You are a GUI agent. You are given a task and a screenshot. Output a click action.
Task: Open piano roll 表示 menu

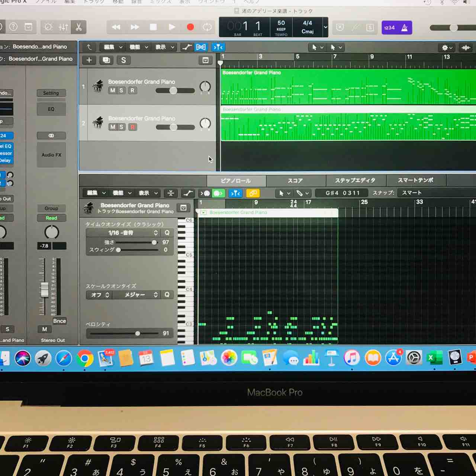pyautogui.click(x=148, y=193)
